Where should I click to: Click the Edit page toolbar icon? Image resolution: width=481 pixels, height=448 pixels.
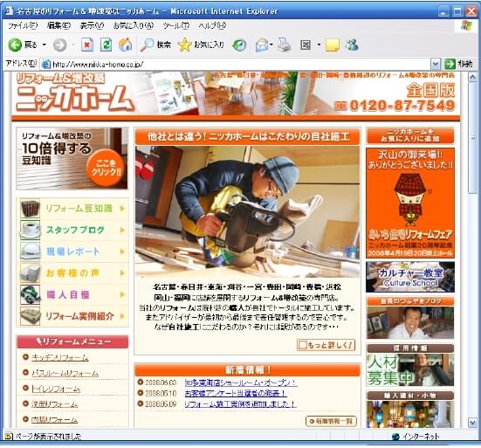coord(306,45)
